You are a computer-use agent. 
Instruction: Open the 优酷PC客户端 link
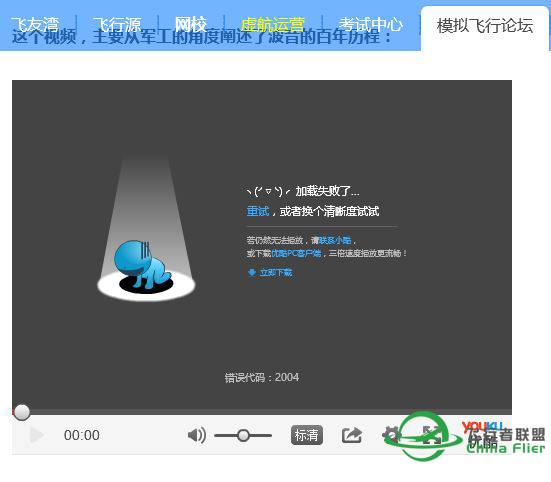pyautogui.click(x=296, y=253)
